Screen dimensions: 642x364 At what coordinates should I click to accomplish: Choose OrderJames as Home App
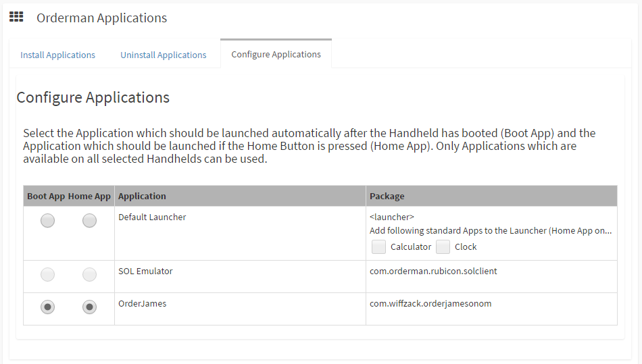click(x=89, y=307)
